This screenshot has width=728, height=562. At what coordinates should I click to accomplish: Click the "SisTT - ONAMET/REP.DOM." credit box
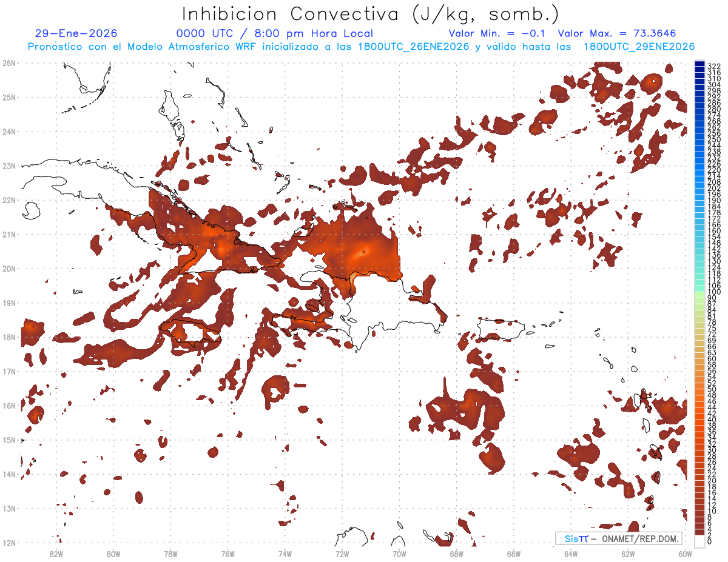619,538
